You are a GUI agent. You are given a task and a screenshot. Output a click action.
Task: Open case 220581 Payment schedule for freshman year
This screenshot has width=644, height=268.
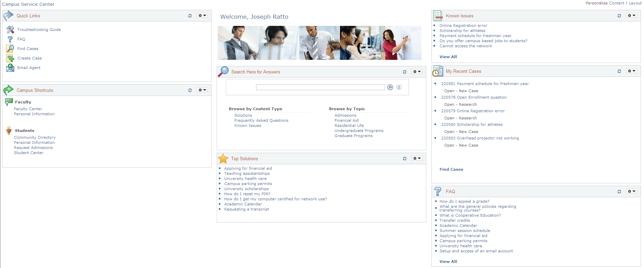(x=485, y=84)
